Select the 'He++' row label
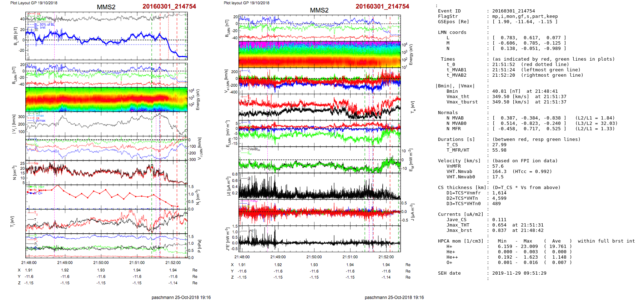Screen dimensions: 644x300 click(x=452, y=257)
